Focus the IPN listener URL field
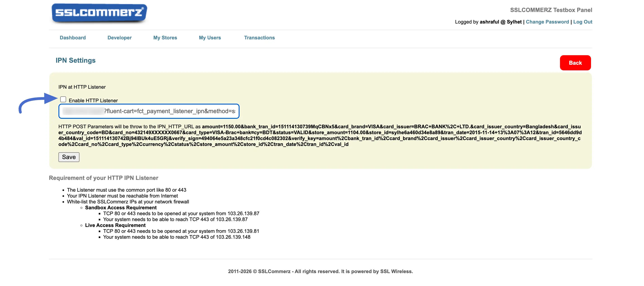This screenshot has height=286, width=644. (149, 111)
